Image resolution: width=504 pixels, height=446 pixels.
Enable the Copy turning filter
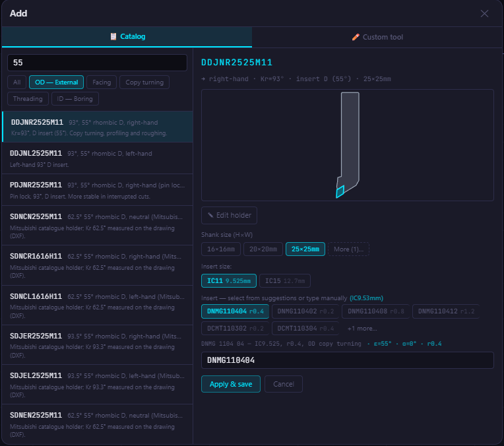[x=144, y=82]
